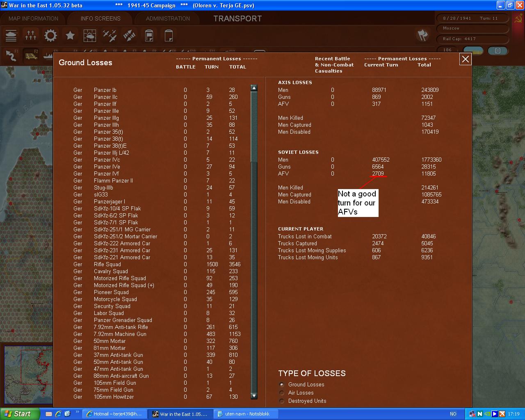The height and width of the screenshot is (420, 525).
Task: Click the first report clipboard icon
Action: [x=149, y=36]
